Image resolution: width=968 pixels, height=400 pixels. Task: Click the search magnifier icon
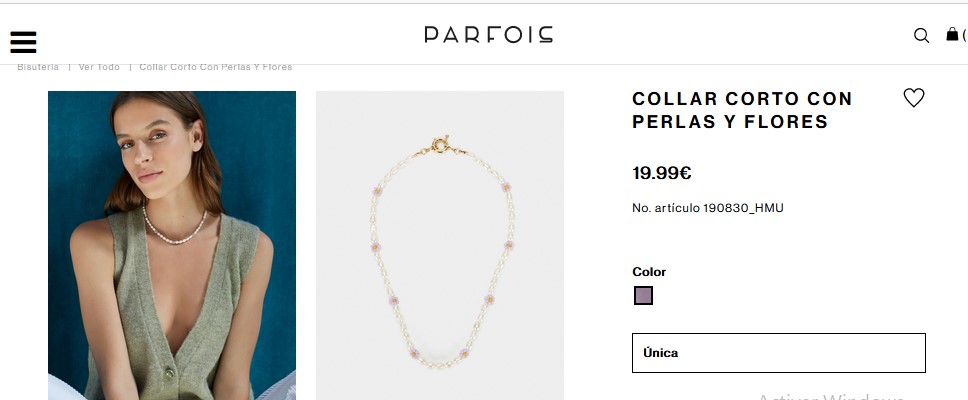(921, 36)
